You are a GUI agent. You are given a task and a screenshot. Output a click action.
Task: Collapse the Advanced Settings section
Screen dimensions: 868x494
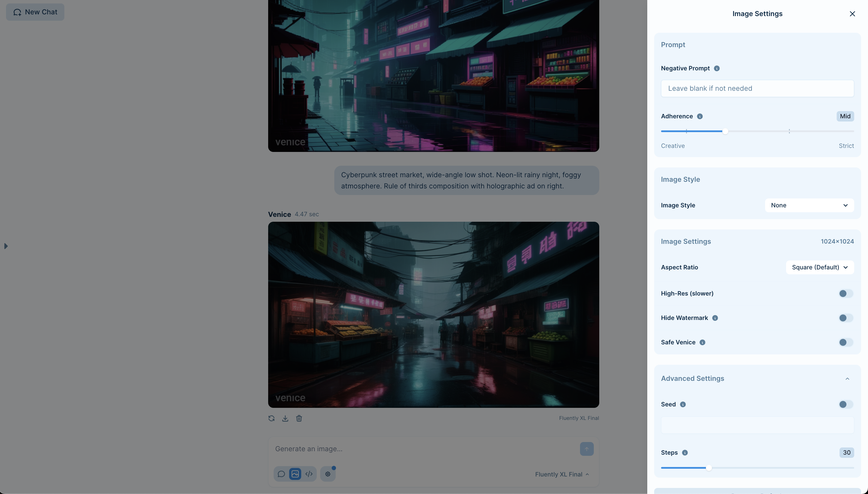[x=847, y=379]
